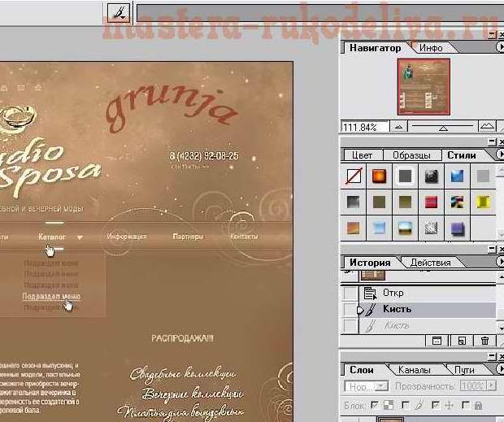This screenshot has height=422, width=504.
Task: Set history brush source for dimmed Кисть state
Action: pos(350,326)
